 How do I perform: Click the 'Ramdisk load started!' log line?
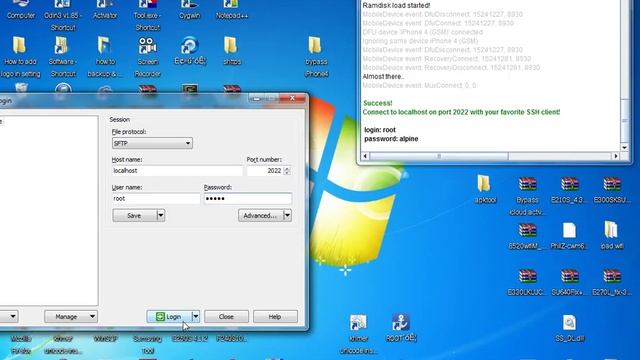(x=396, y=5)
